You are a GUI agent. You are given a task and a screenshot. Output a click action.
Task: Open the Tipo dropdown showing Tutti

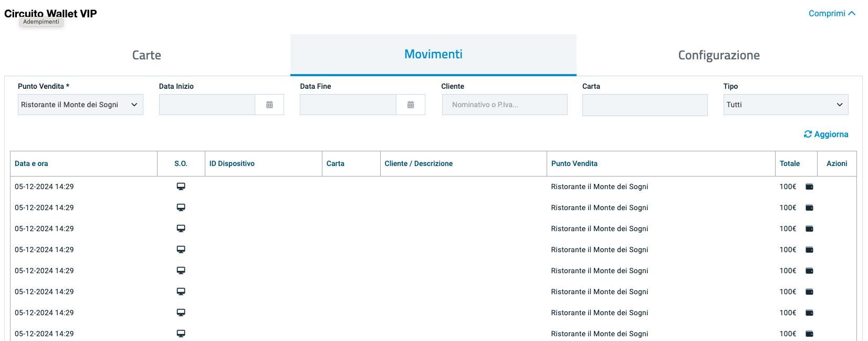(x=786, y=105)
